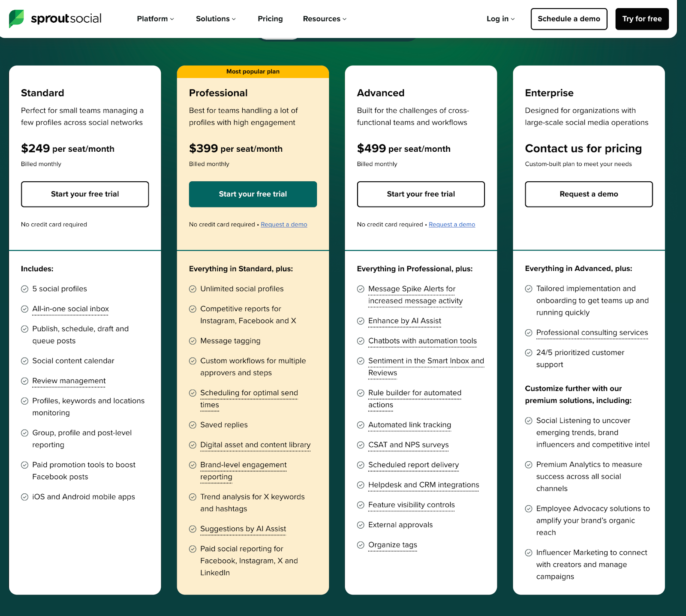Viewport: 686px width, 616px height.
Task: Click Professional consulting services term
Action: 592,333
